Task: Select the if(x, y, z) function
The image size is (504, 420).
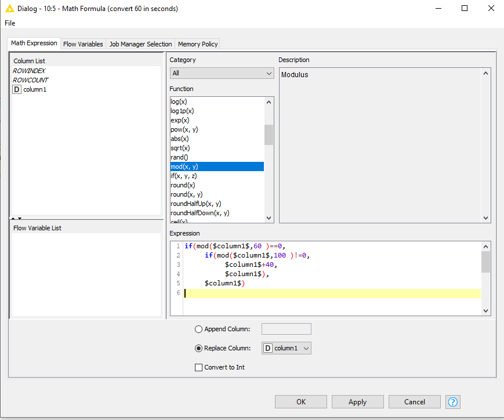Action: 183,176
